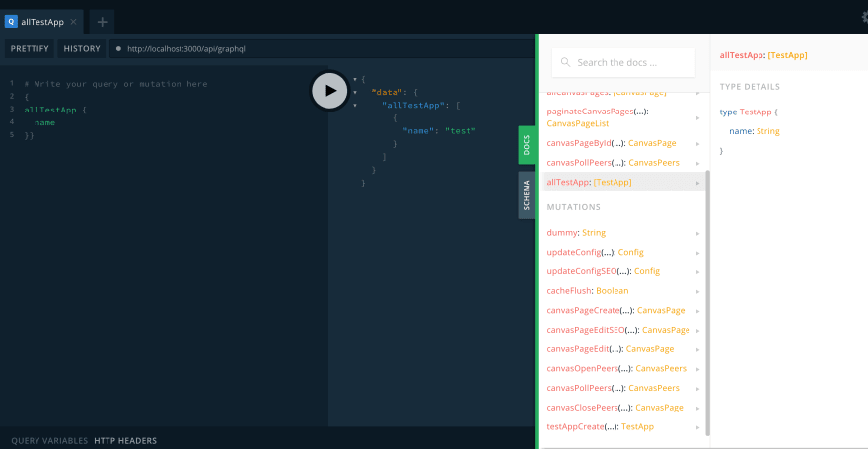
Task: Click the "test" value in response
Action: click(x=461, y=131)
